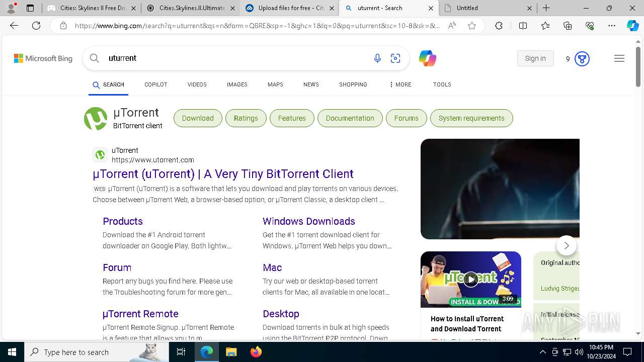Switch to Cities: Skylines II Free Download tab
This screenshot has width=644, height=362.
[x=92, y=8]
